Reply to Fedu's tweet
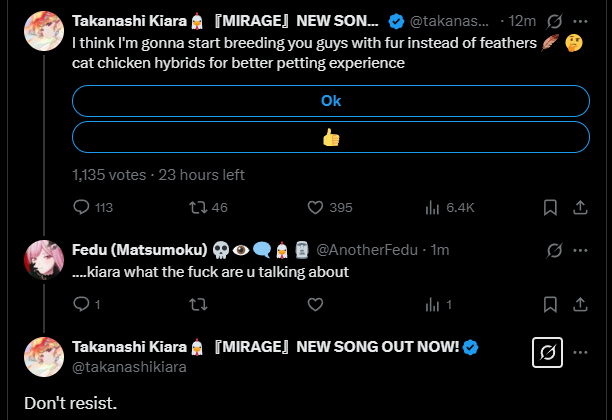Screen dimensions: 612x420 click(x=82, y=304)
